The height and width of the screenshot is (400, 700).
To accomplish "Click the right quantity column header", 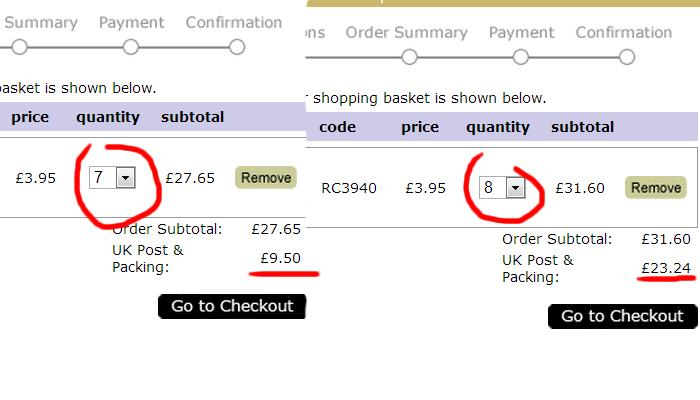I will tap(498, 127).
